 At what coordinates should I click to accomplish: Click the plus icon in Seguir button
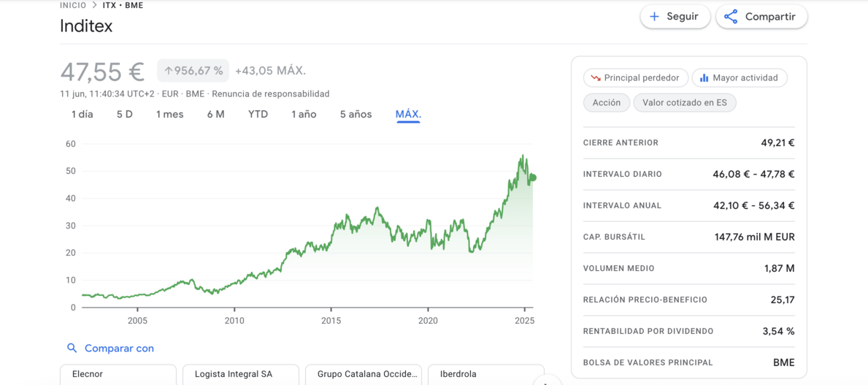pyautogui.click(x=654, y=17)
